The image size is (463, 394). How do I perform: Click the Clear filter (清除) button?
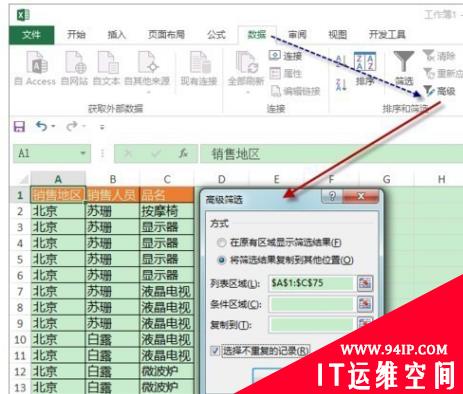click(439, 55)
